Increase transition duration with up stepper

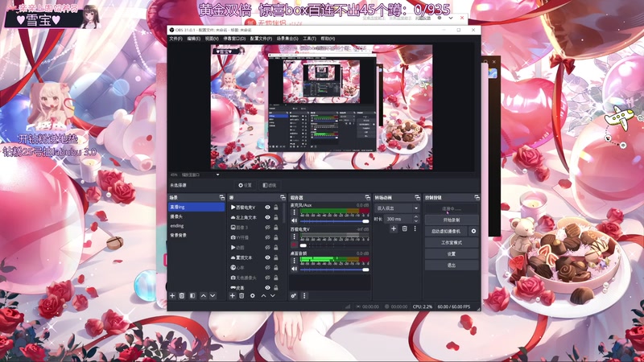click(x=415, y=216)
